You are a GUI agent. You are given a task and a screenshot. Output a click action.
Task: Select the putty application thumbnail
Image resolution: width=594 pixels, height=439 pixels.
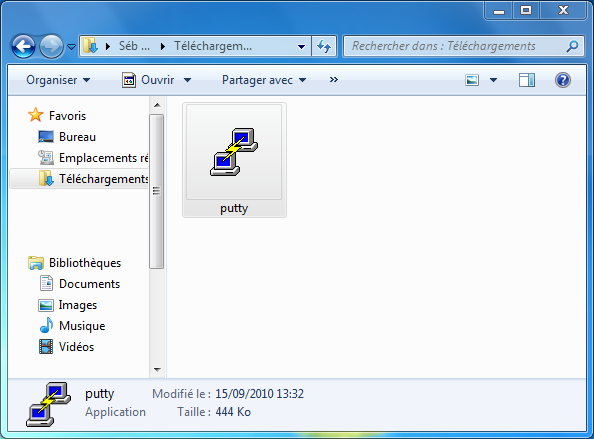(234, 152)
